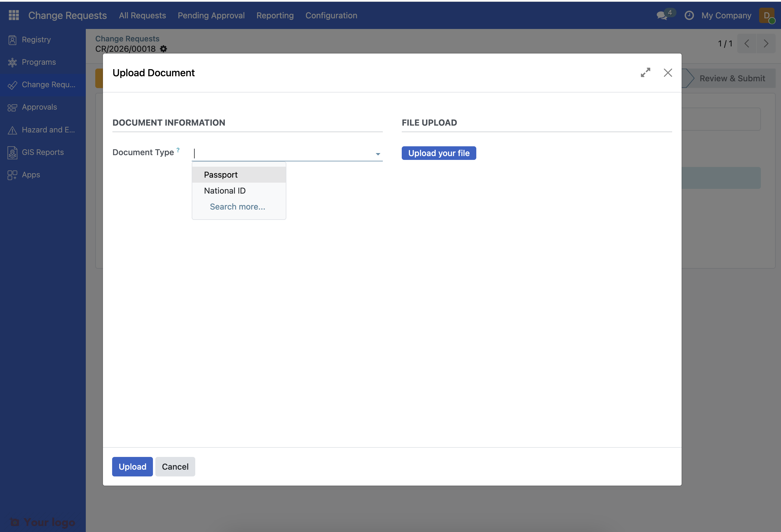This screenshot has width=781, height=532.
Task: Click the gear icon beside CR/2026/00018
Action: (163, 49)
